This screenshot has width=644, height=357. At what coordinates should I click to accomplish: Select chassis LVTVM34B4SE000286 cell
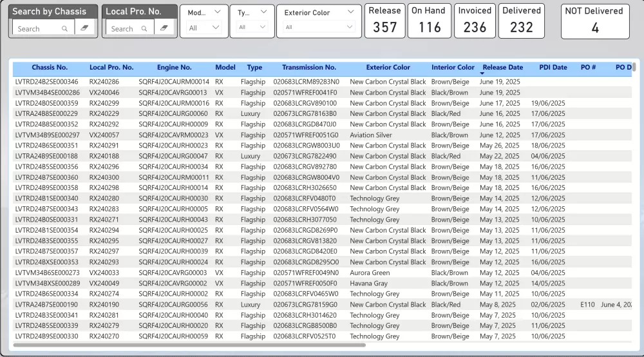click(47, 92)
